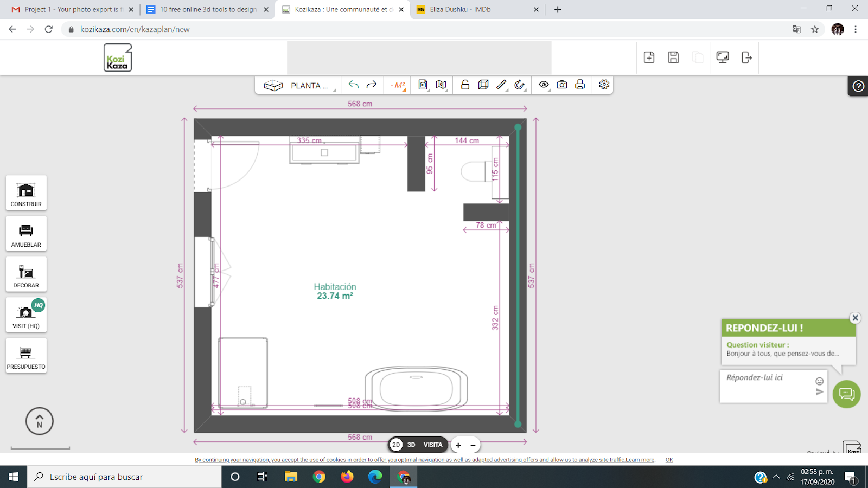Start a VISIT (HQ) render
Screen dimensions: 868x488
coord(26,314)
